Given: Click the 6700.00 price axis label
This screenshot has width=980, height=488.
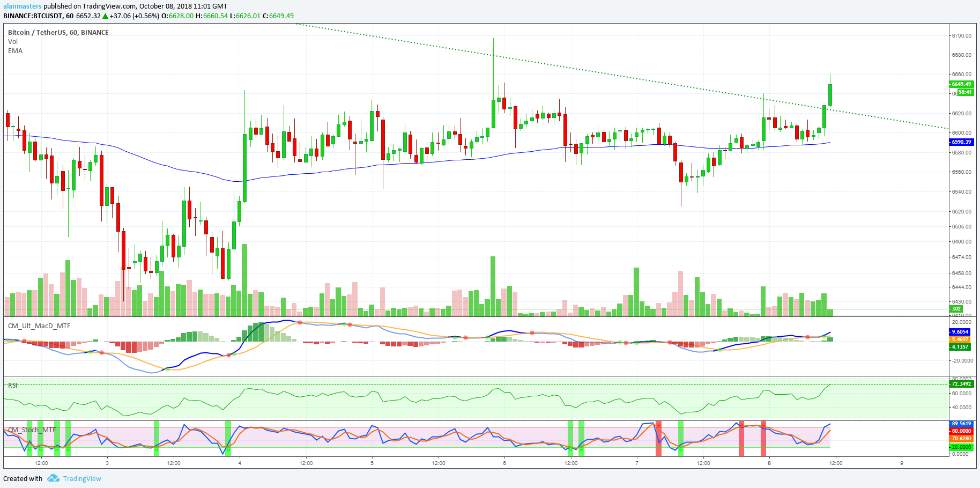Looking at the screenshot, I should (961, 36).
